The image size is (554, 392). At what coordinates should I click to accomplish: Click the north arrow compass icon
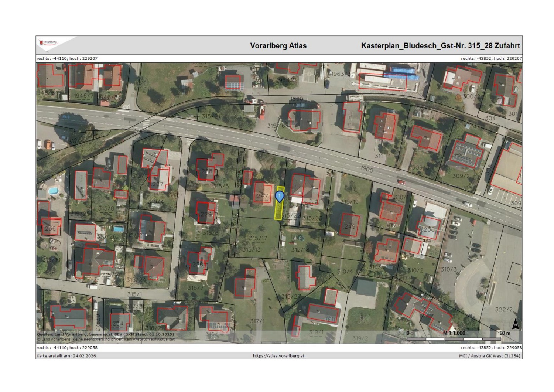[x=515, y=324]
